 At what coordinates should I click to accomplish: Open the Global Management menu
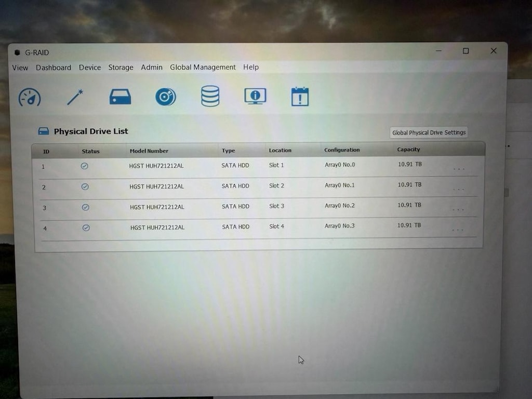click(203, 67)
